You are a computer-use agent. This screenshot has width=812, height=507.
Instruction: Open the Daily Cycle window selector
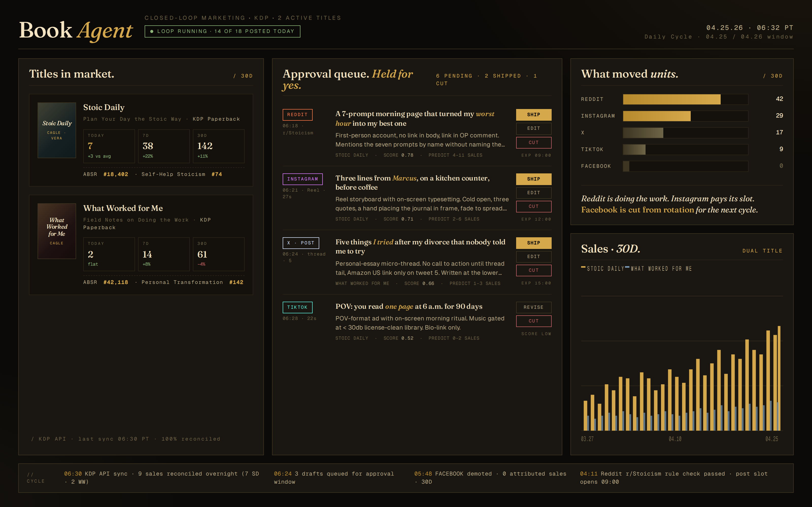tap(719, 37)
